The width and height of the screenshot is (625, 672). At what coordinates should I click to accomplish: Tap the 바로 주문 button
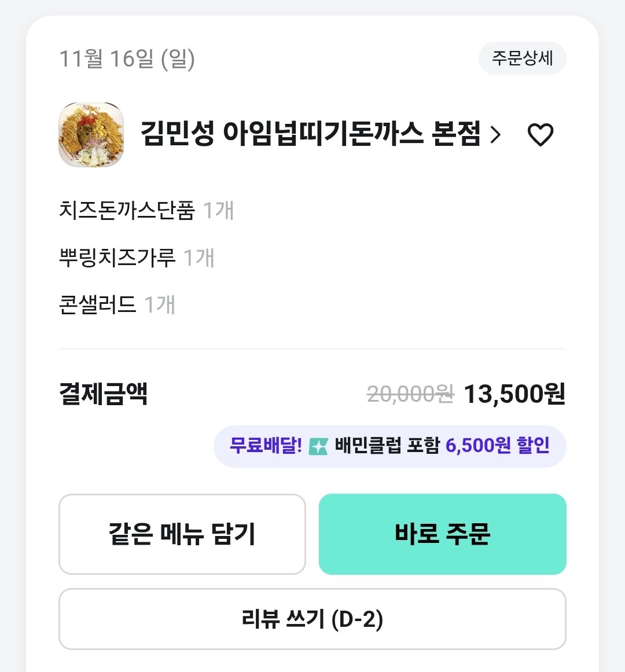[442, 534]
